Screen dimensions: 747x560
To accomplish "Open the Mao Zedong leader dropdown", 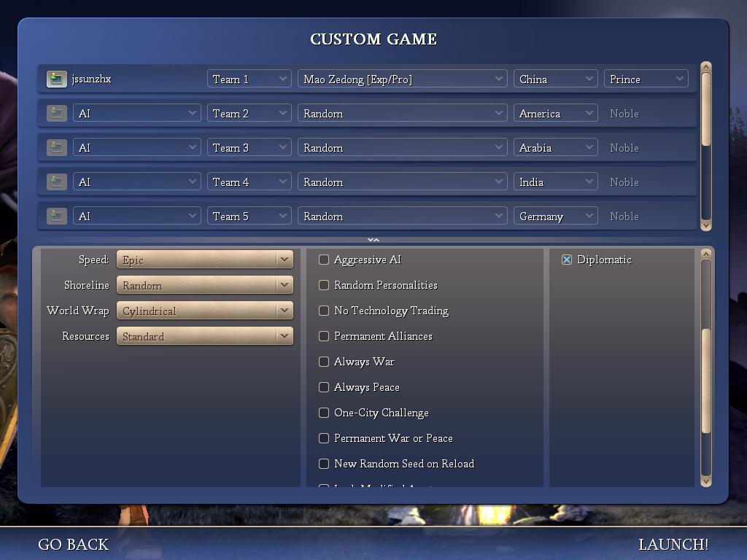I will pyautogui.click(x=403, y=79).
